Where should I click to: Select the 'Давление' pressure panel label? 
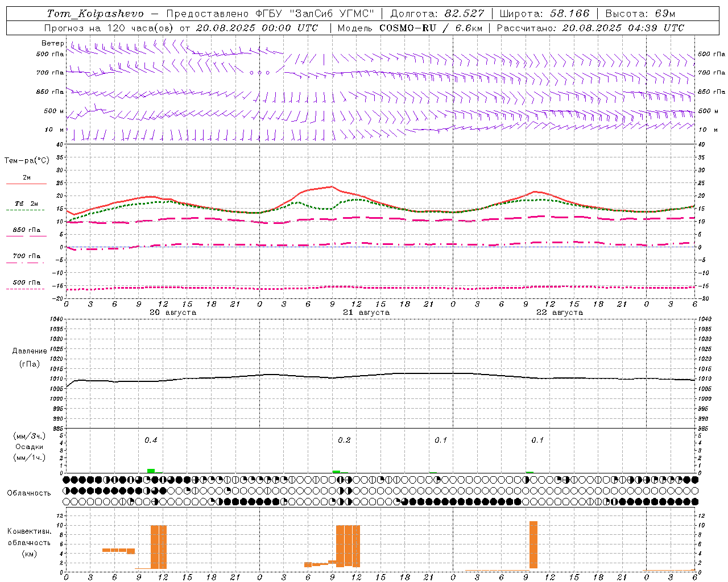[30, 351]
